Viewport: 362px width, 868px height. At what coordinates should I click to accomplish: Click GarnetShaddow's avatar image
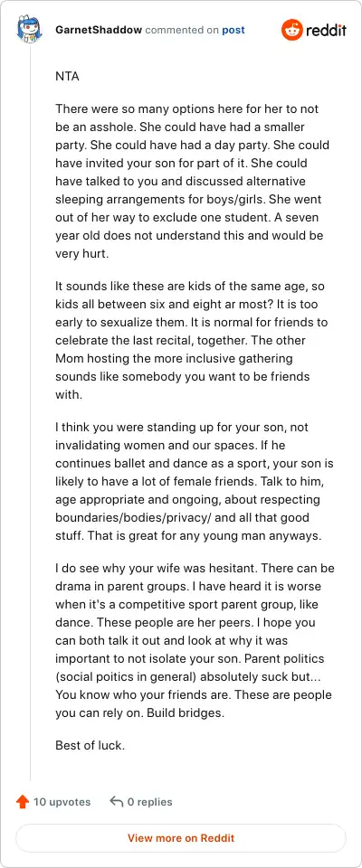coord(30,30)
